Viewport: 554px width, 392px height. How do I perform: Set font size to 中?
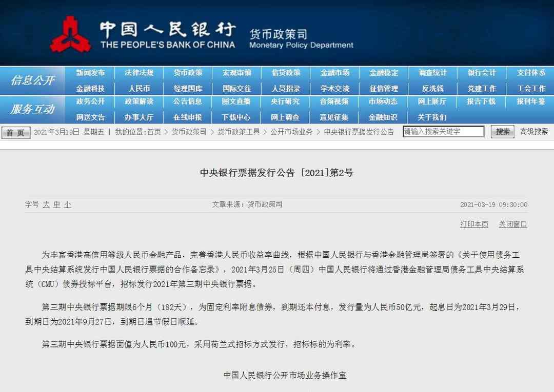[57, 204]
